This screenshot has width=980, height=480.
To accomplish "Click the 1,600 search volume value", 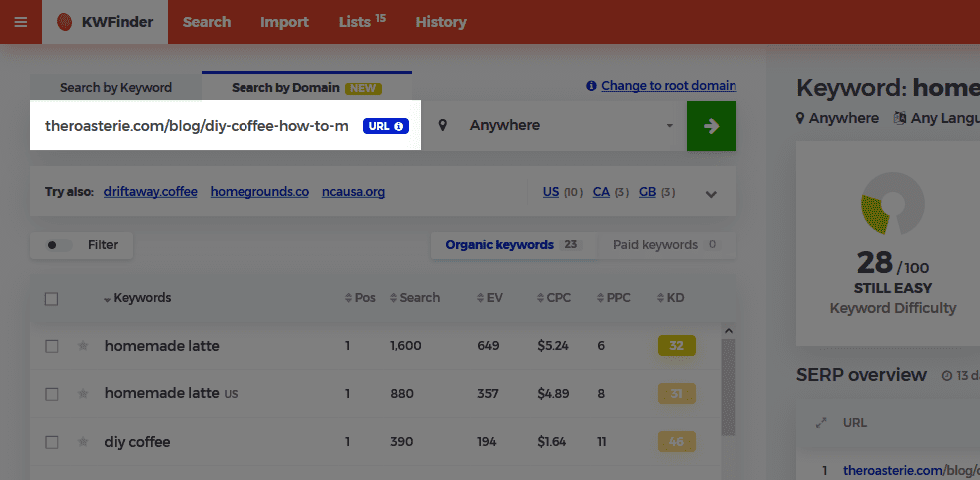I will (x=405, y=345).
